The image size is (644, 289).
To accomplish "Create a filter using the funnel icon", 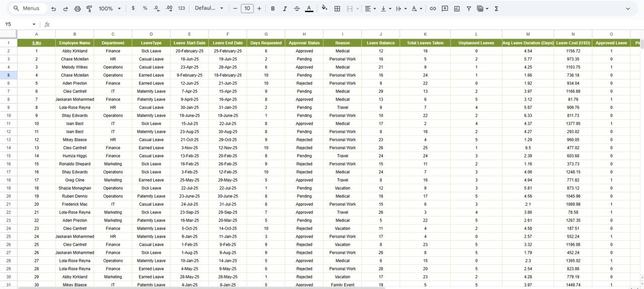I will pos(469,9).
